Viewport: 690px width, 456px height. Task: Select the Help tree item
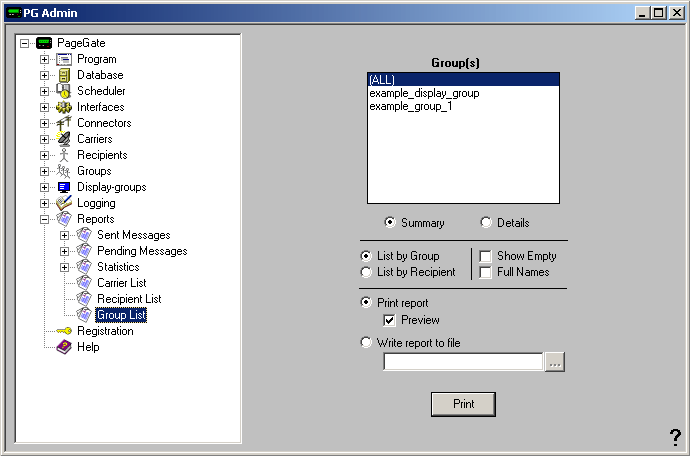coord(88,347)
